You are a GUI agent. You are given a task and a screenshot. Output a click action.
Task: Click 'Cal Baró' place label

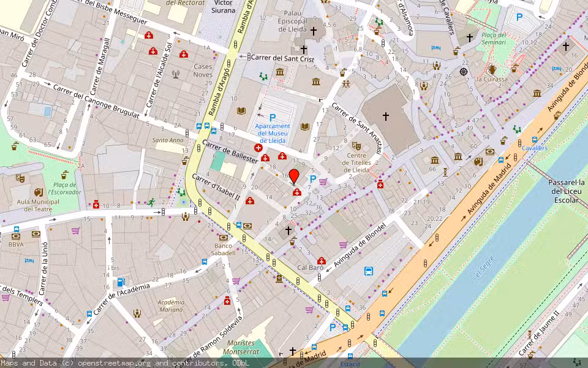click(x=310, y=268)
